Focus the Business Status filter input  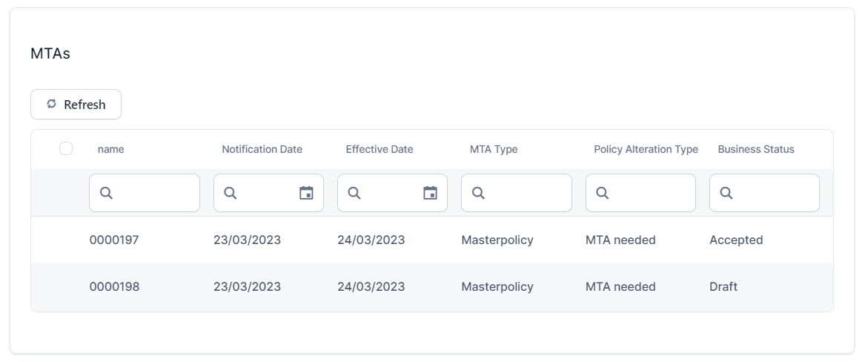pos(775,193)
